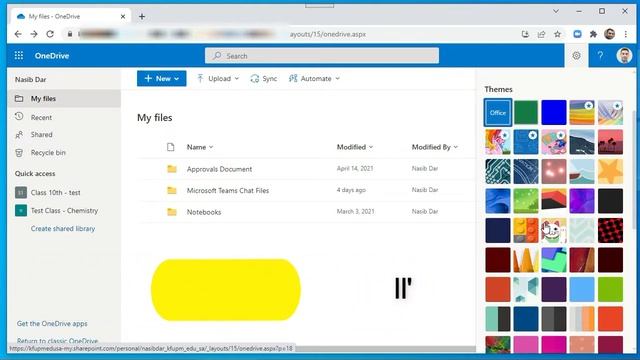Viewport: 640px width, 360px height.
Task: Click the file type column header icon
Action: click(171, 147)
